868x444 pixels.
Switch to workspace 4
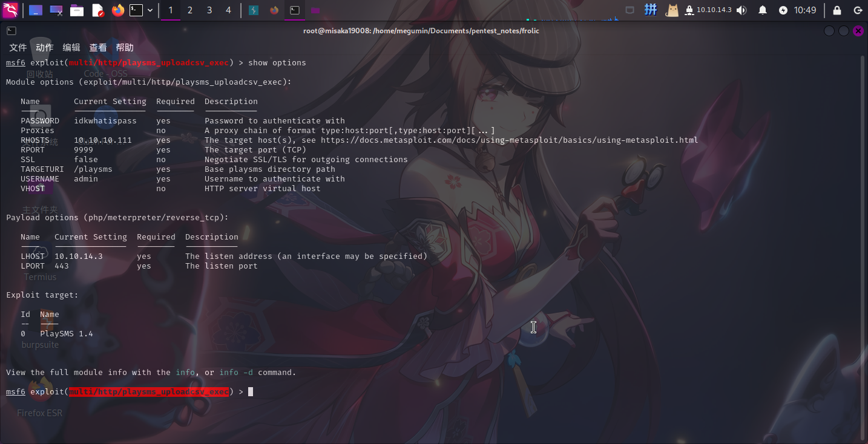coord(228,10)
